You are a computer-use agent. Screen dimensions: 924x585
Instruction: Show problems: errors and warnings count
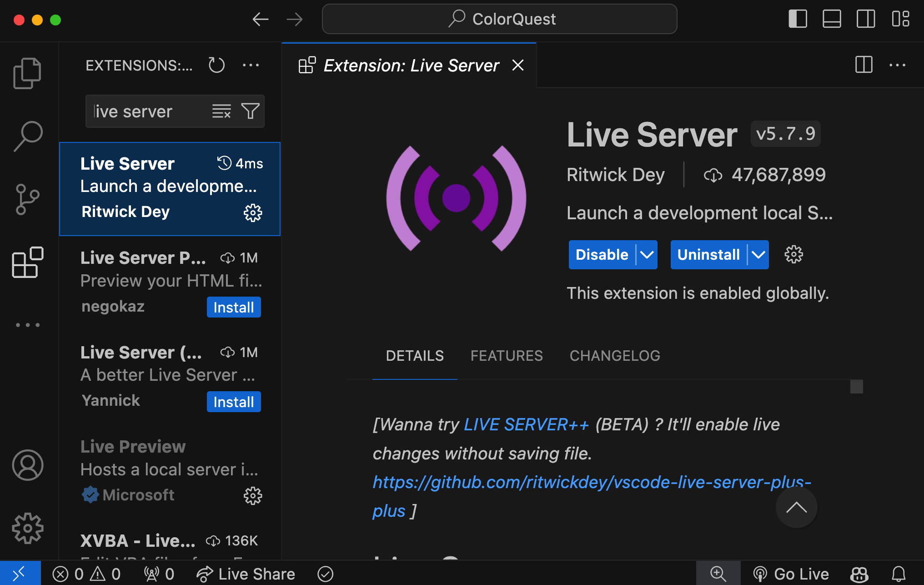[87, 574]
